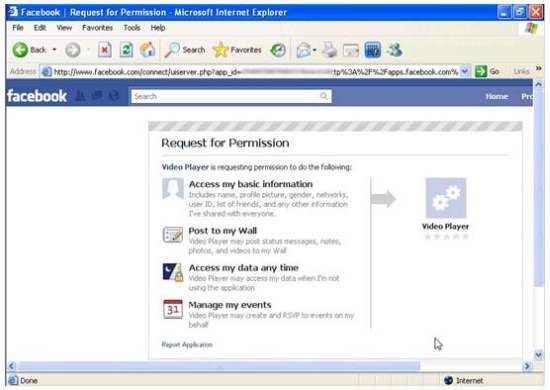Open the History clock icon
Image resolution: width=550 pixels, height=390 pixels.
pos(278,50)
